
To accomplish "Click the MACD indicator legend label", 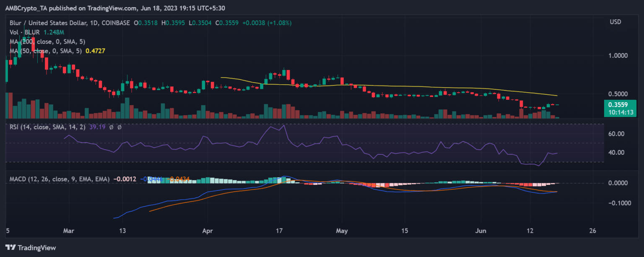I will [60, 179].
